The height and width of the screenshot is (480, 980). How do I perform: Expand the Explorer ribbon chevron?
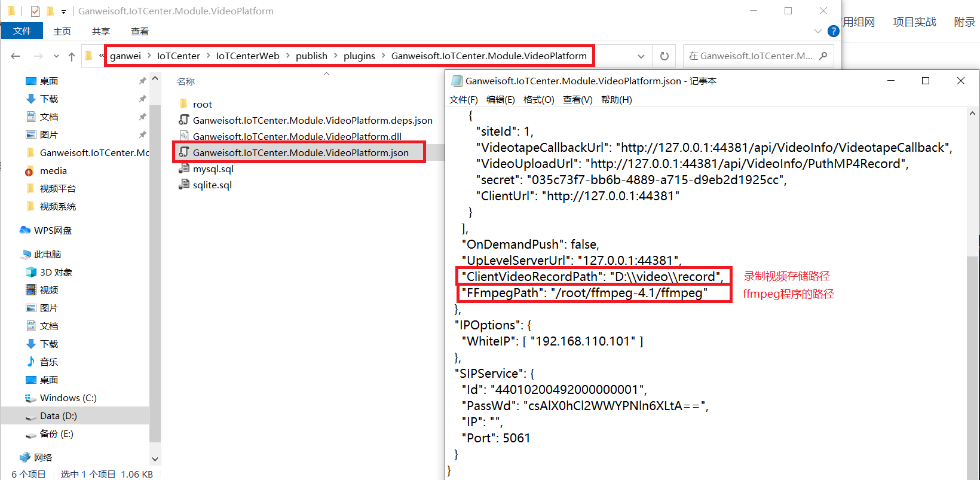818,31
